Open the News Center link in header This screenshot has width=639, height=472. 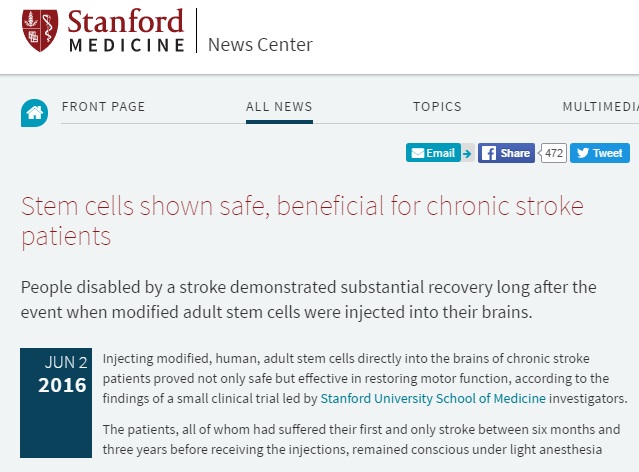tap(260, 44)
